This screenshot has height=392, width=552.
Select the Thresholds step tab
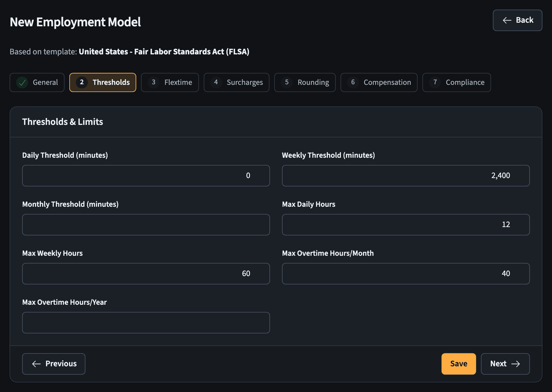(103, 82)
